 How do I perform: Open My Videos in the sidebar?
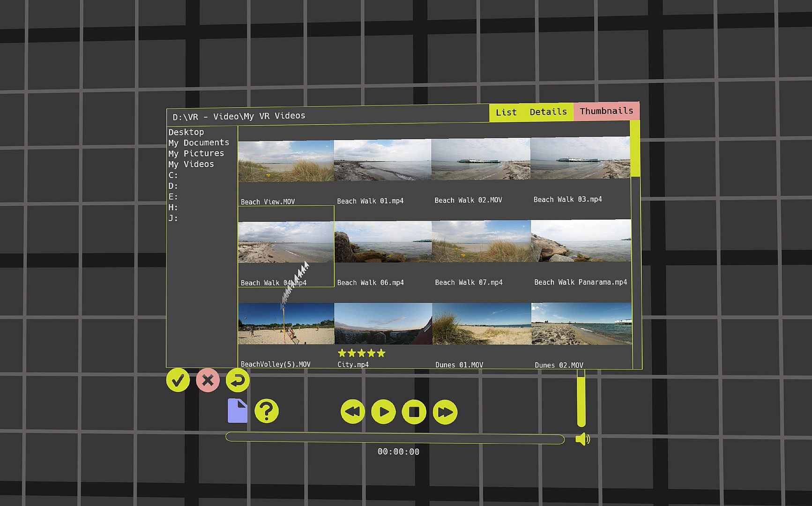191,164
